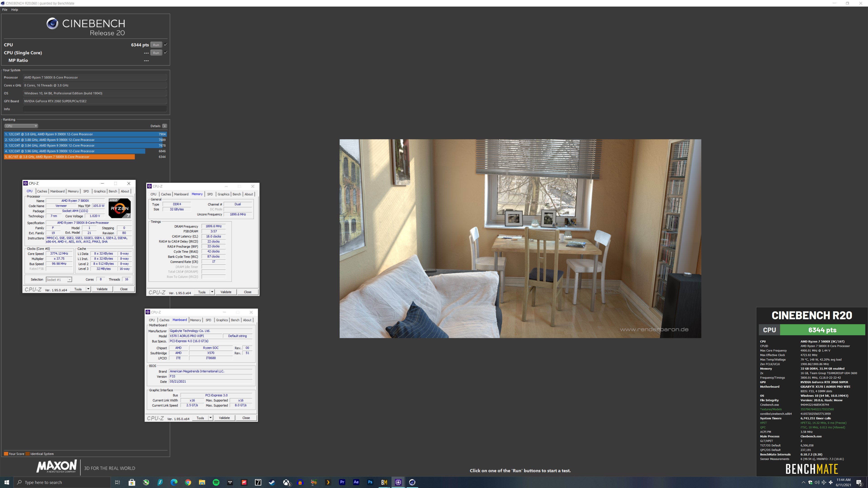Open the white 7 taskbar icon

tap(258, 482)
